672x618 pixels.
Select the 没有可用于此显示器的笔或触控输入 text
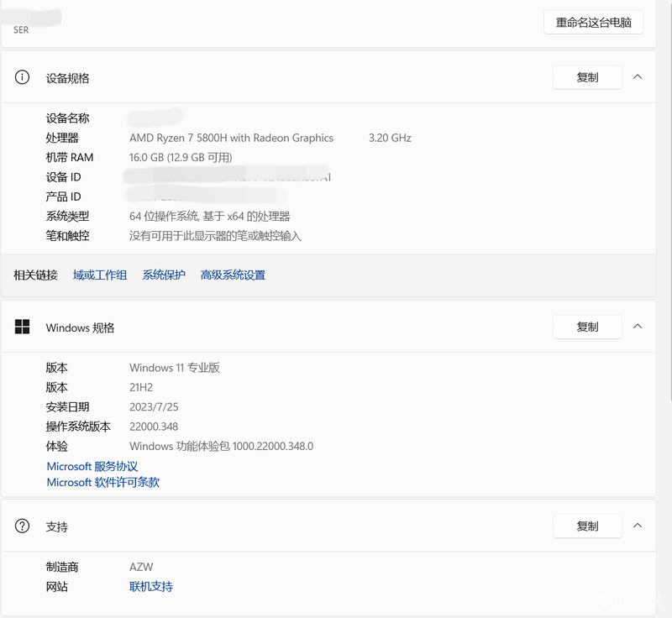[x=215, y=236]
